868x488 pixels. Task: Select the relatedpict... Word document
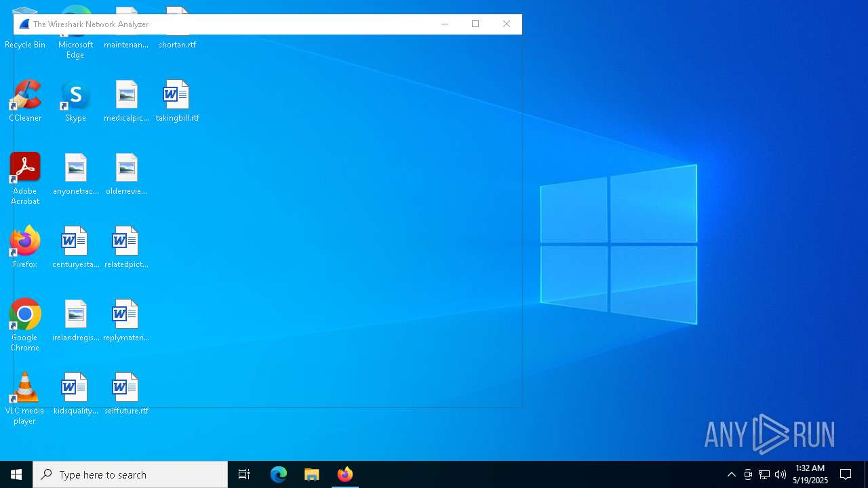coord(126,247)
